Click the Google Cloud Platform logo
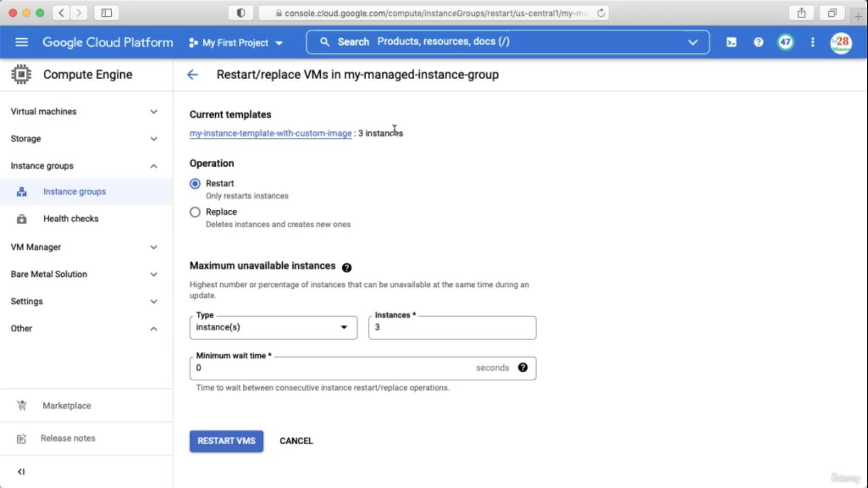This screenshot has height=488, width=868. (x=108, y=42)
